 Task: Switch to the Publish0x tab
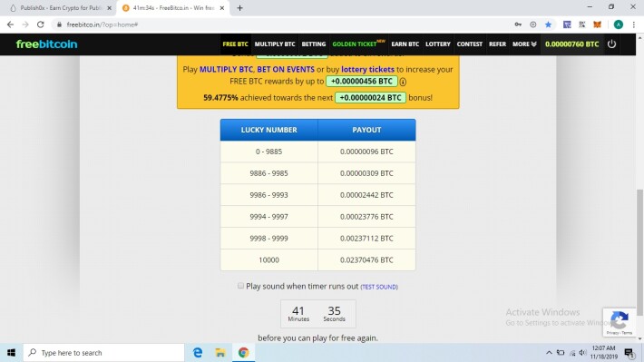61,8
